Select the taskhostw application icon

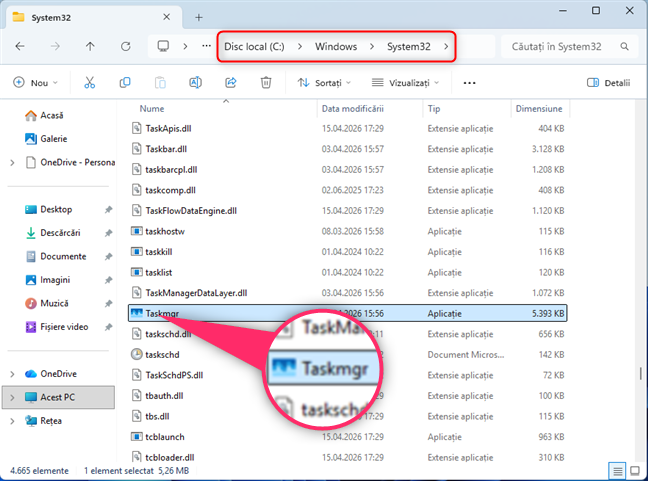click(136, 231)
